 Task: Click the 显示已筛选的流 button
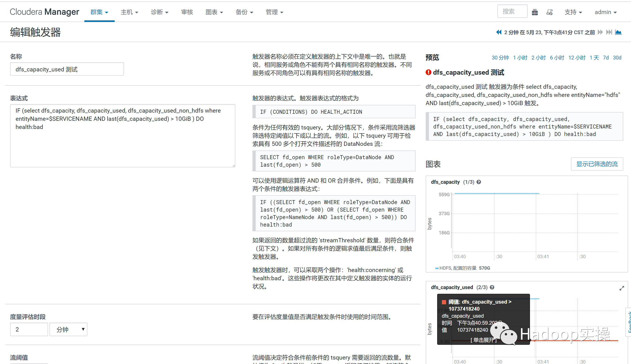pos(597,164)
